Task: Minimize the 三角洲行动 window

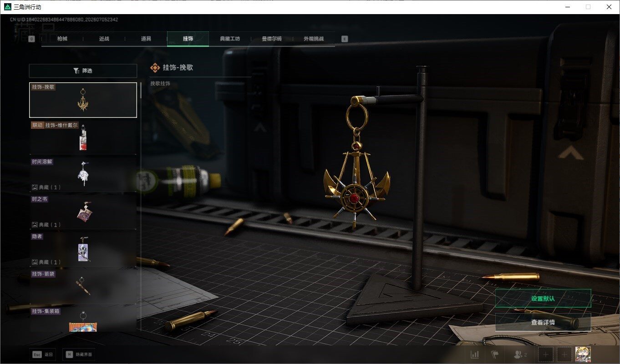Action: click(x=567, y=7)
